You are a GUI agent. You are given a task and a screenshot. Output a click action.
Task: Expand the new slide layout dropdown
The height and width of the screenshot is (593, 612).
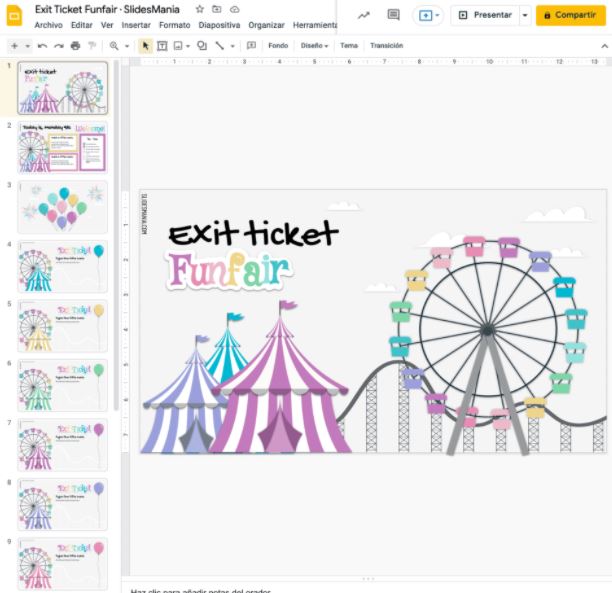pyautogui.click(x=28, y=46)
